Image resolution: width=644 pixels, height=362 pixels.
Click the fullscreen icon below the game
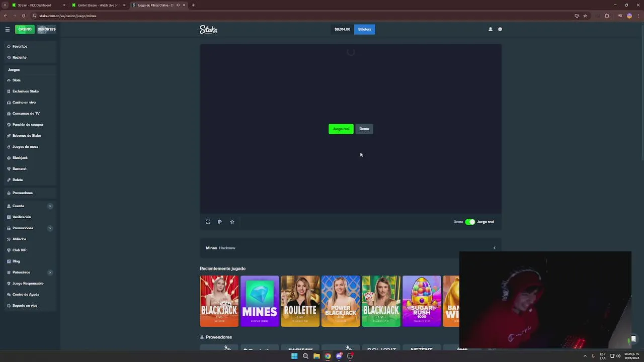pos(208,222)
